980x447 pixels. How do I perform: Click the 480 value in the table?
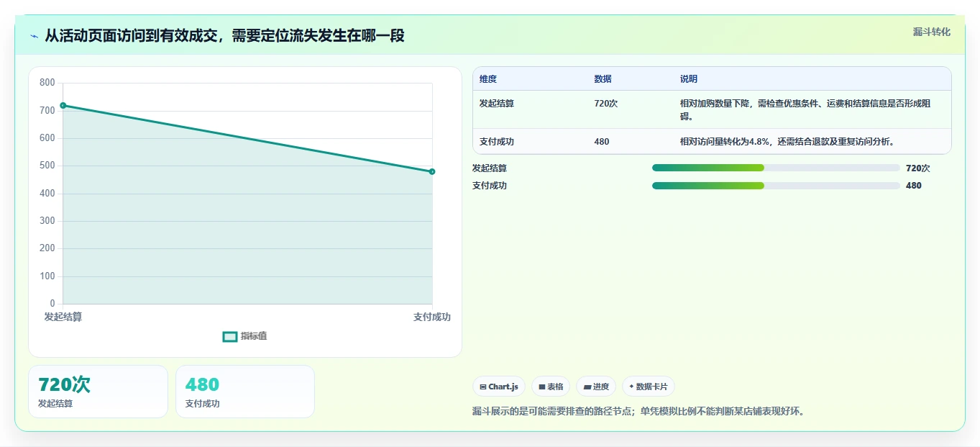coord(602,142)
